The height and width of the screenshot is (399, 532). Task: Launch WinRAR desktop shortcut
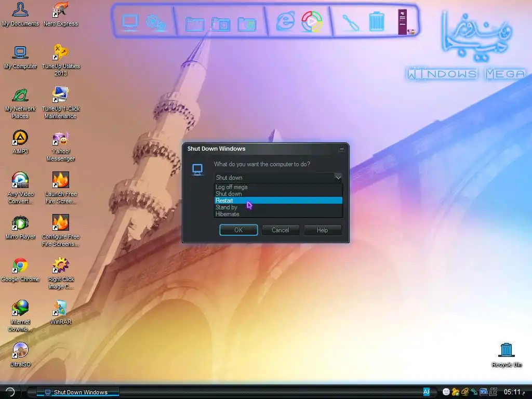pyautogui.click(x=61, y=313)
